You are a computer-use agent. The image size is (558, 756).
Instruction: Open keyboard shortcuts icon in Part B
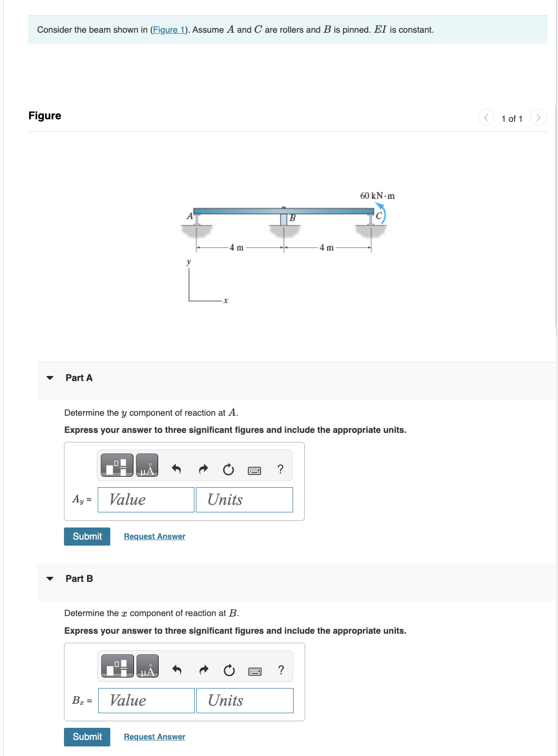point(255,670)
